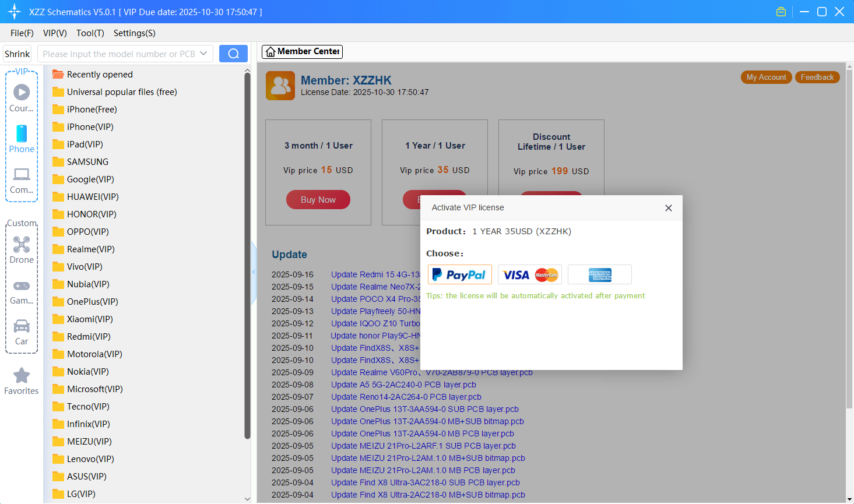Click the toolbox icon in title bar

coord(781,12)
